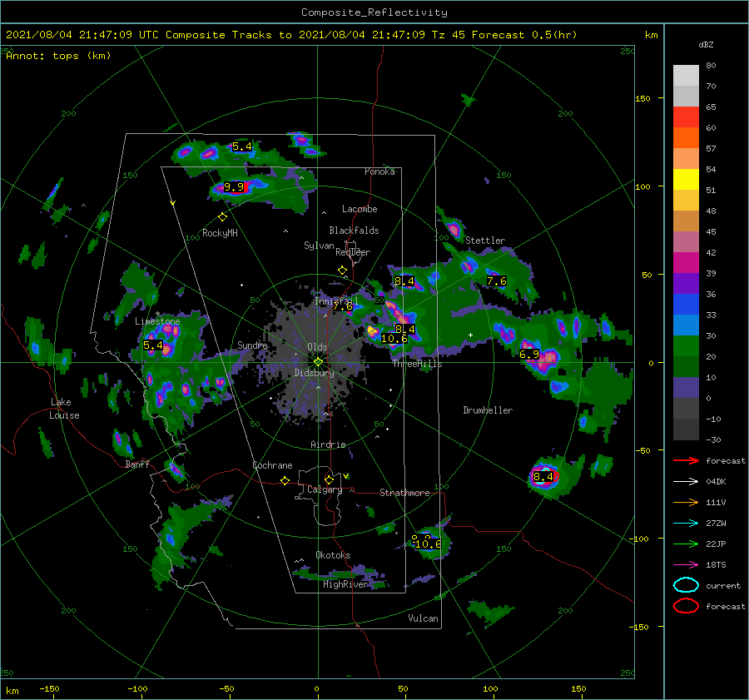Image resolution: width=749 pixels, height=700 pixels.
Task: Click the ThreeHills town label
Action: coord(418,364)
